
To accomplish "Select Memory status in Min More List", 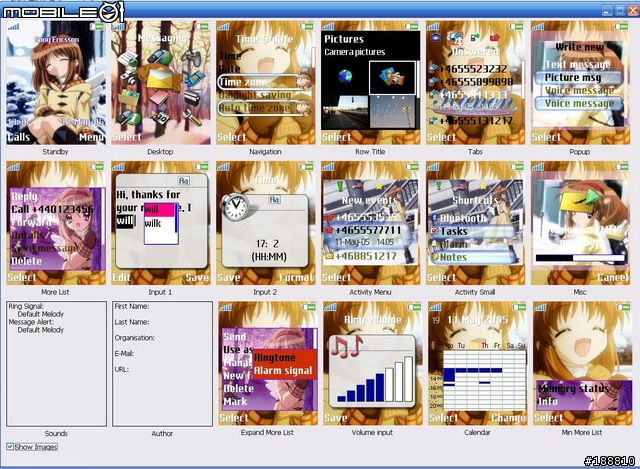I will point(573,388).
